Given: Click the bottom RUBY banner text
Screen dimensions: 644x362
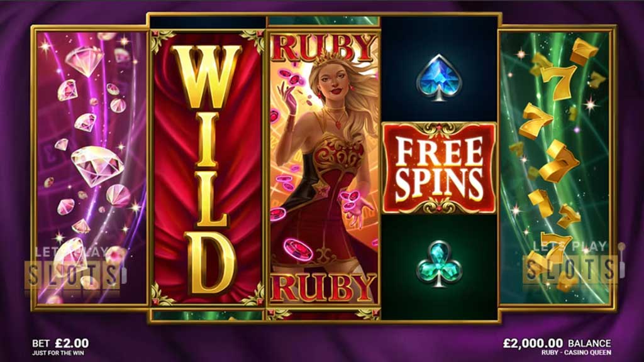Looking at the screenshot, I should coord(324,288).
